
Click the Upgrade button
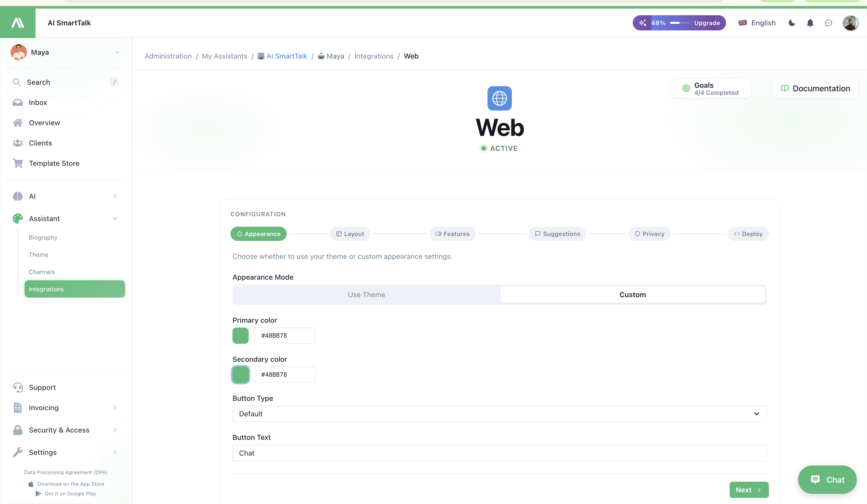(707, 23)
